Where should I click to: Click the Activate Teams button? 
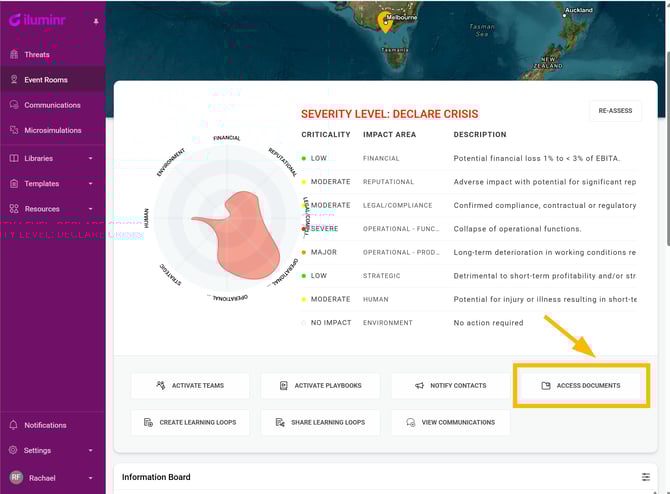click(x=190, y=385)
